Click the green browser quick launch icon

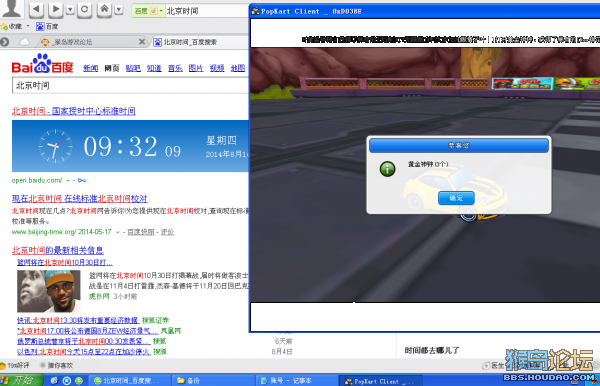[79, 381]
